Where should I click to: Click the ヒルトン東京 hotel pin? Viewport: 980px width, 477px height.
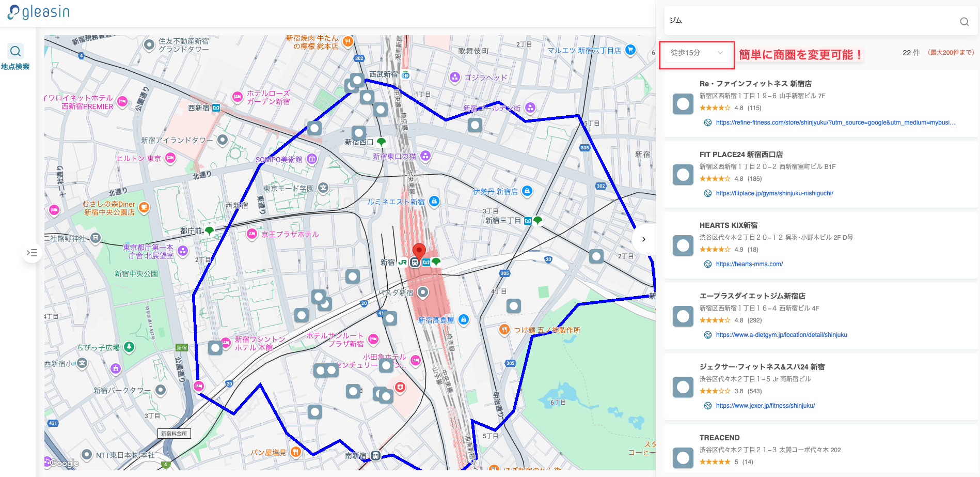pos(170,158)
